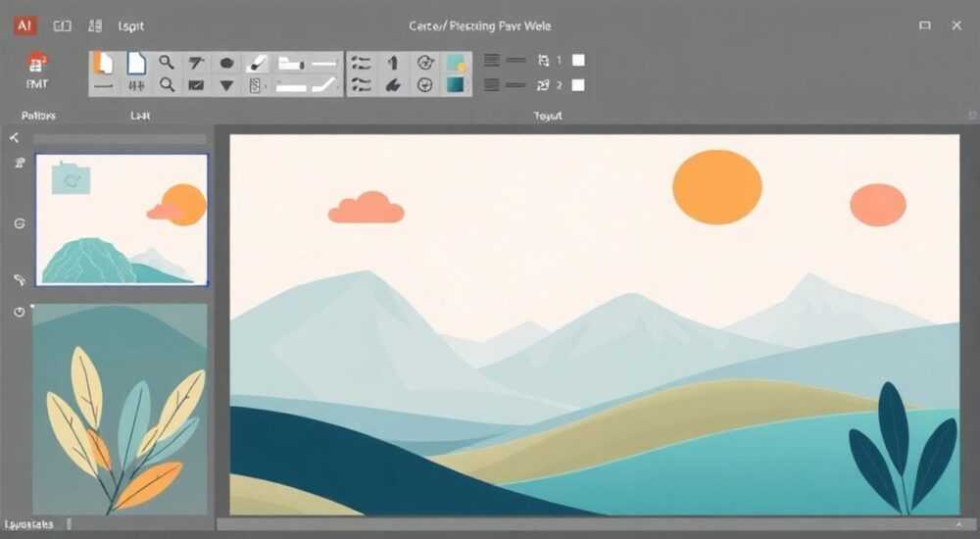The image size is (980, 539).
Task: Click the bottom-row magnifier zoom tool
Action: [167, 85]
